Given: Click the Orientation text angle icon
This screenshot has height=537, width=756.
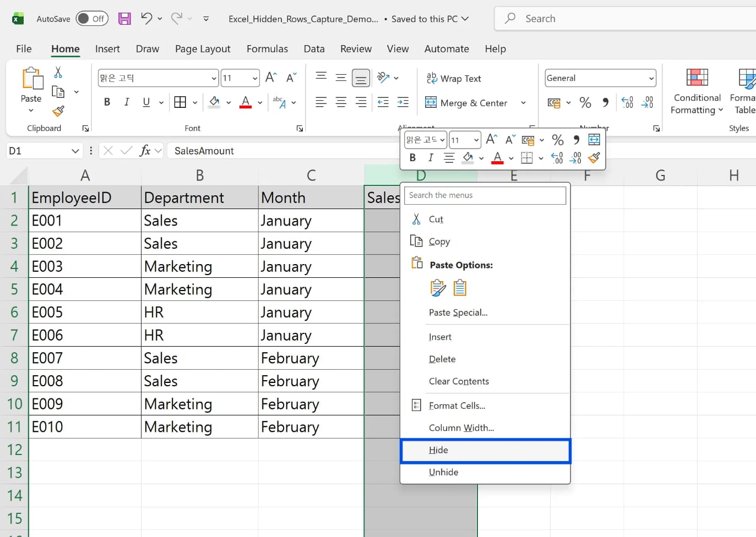Looking at the screenshot, I should tap(383, 78).
